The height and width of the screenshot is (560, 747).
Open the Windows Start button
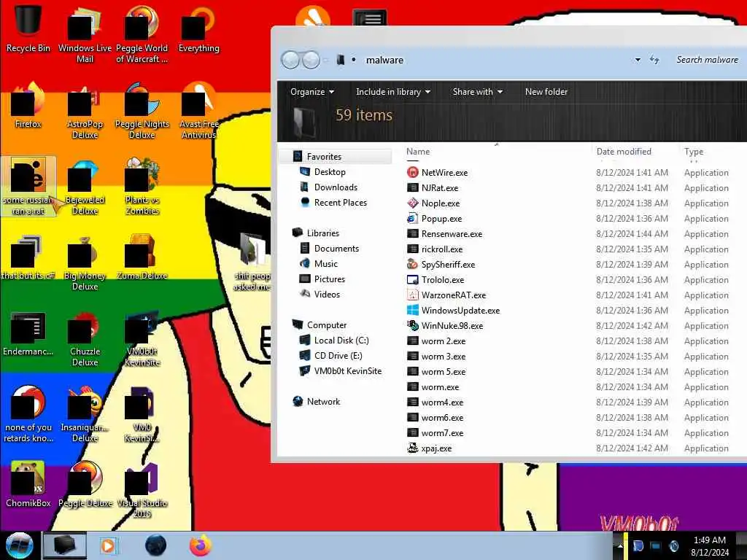click(x=19, y=545)
